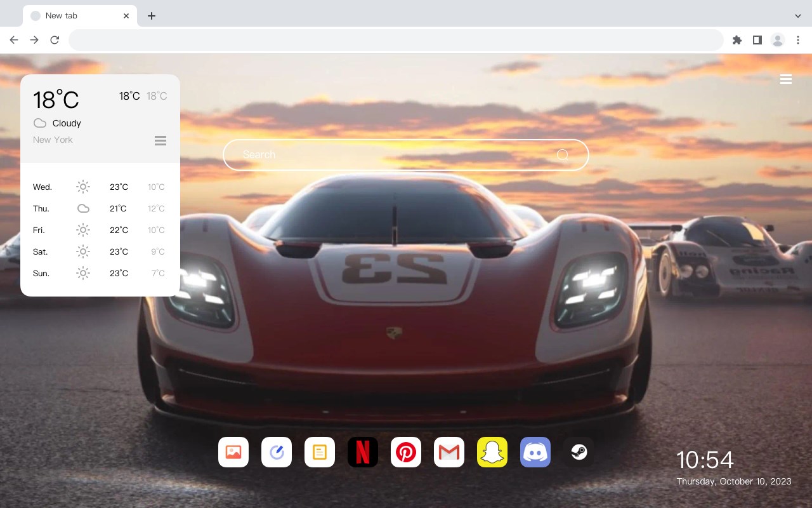This screenshot has width=812, height=508.
Task: Click the 10:54 clock display
Action: pyautogui.click(x=705, y=460)
